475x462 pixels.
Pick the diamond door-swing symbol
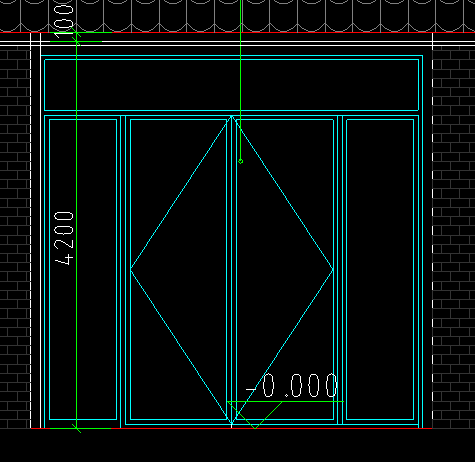click(232, 270)
